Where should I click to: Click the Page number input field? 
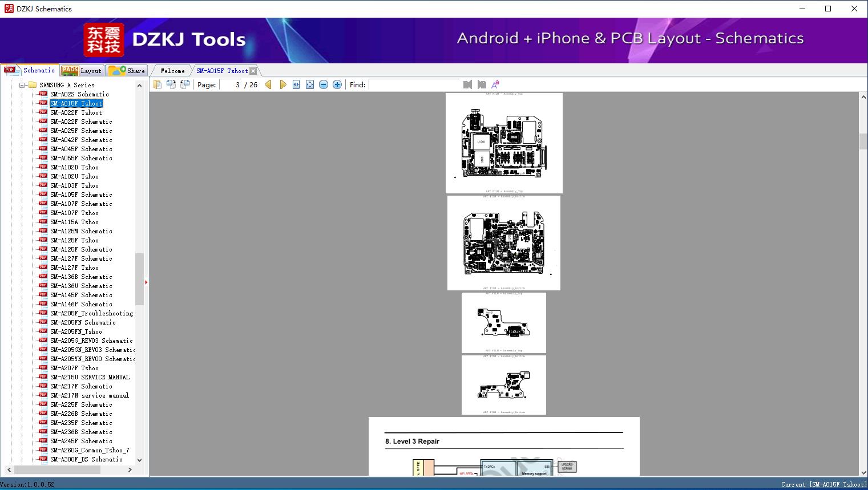[230, 84]
